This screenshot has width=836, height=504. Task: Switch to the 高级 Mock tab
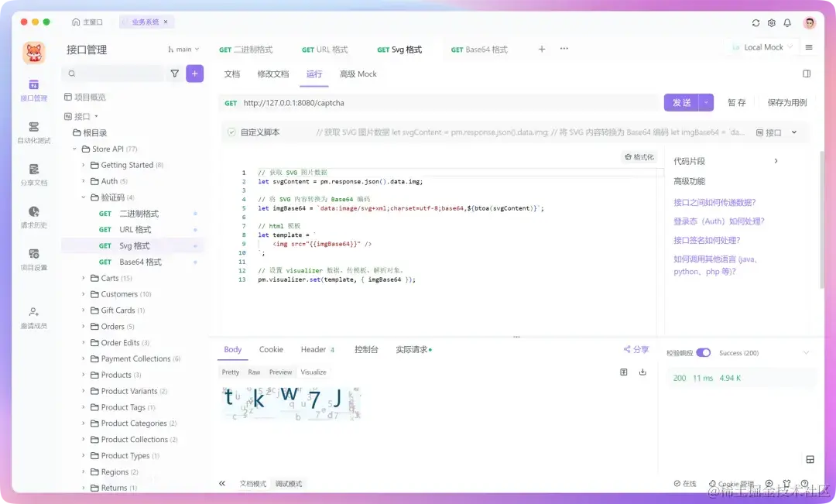[357, 74]
